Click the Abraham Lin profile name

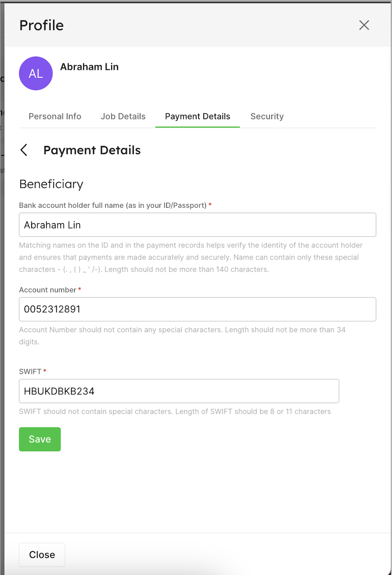[89, 67]
